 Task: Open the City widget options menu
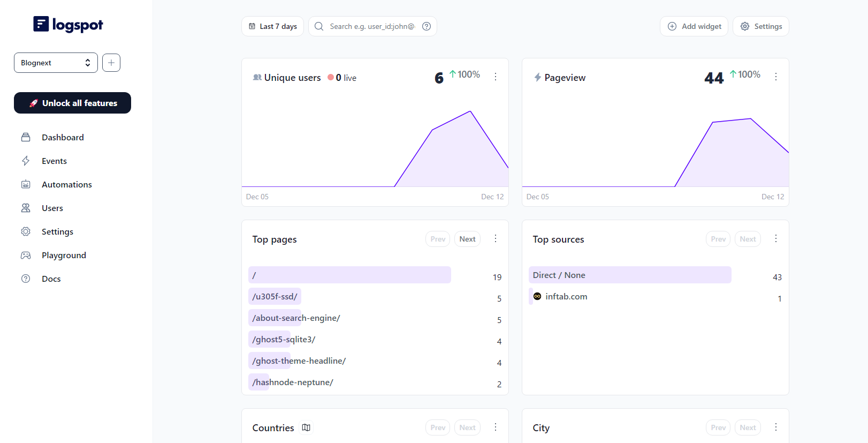coord(776,427)
